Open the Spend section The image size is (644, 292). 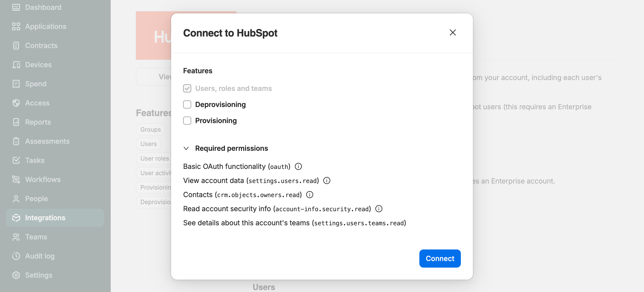coord(36,84)
